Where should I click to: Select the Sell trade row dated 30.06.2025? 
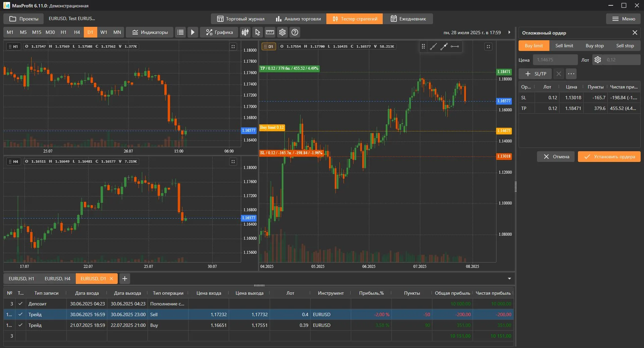(x=259, y=314)
